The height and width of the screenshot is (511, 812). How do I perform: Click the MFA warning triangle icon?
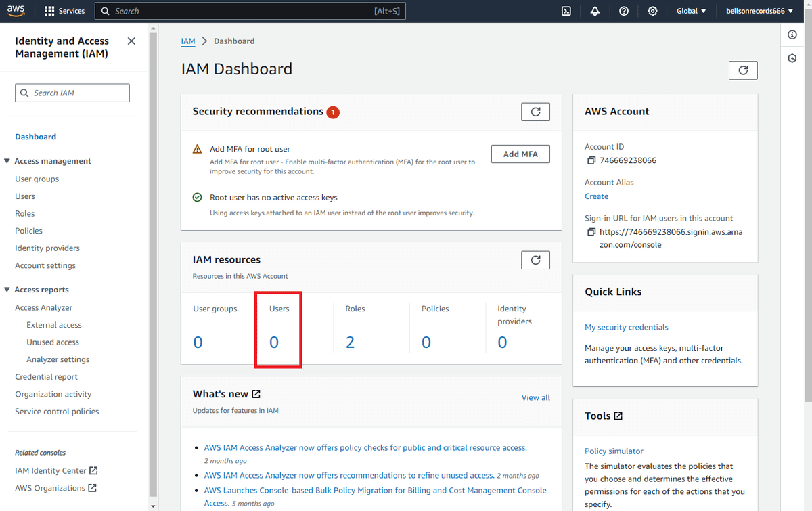point(197,149)
